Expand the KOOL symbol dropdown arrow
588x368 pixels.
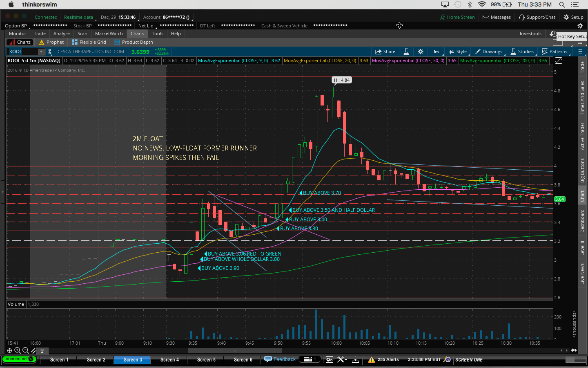click(41, 52)
